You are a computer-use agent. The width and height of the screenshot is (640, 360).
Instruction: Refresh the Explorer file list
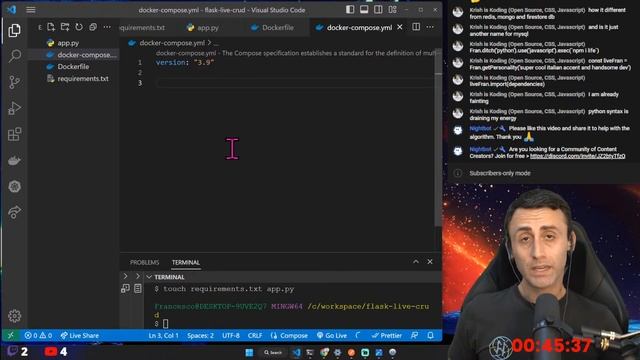79,27
